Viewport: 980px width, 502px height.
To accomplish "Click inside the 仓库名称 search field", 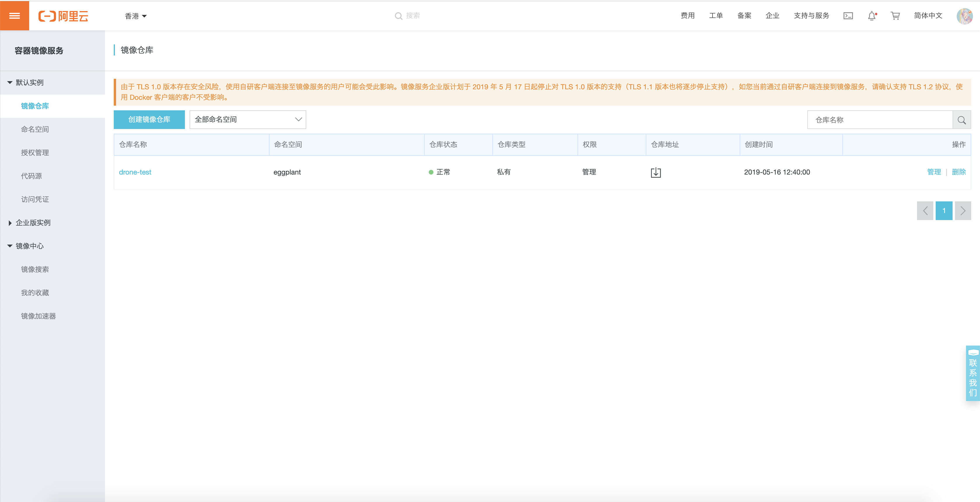I will click(x=879, y=119).
